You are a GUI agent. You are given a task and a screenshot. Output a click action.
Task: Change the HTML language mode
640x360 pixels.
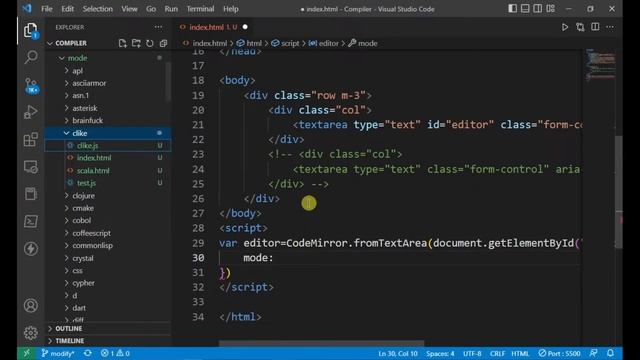[x=520, y=353]
